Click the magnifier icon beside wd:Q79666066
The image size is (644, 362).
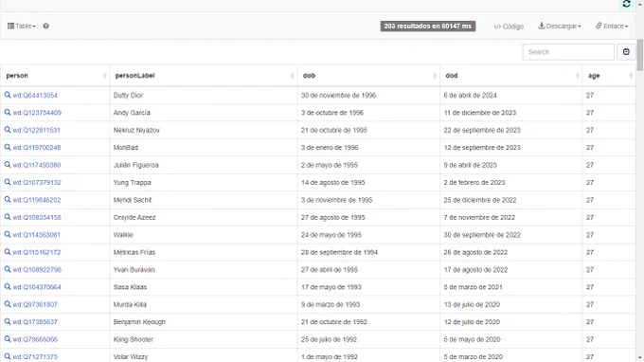[x=8, y=339]
